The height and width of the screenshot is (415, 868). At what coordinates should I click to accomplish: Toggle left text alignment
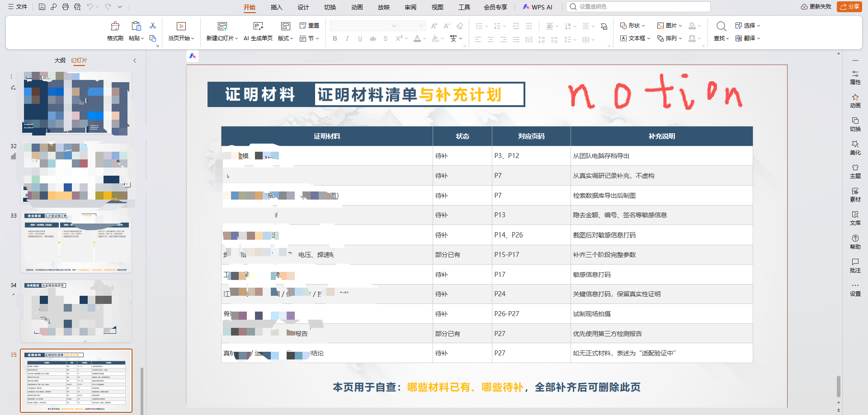pos(478,39)
